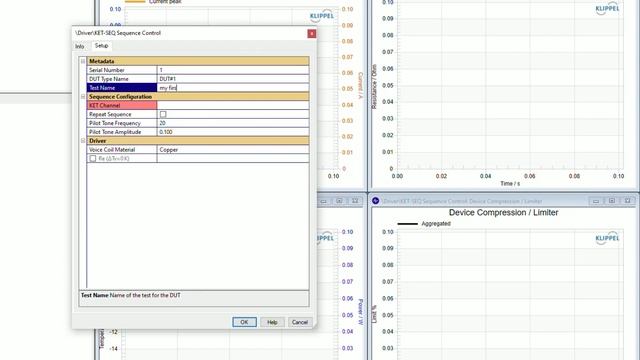
Task: Collapse the Metadata group expander
Action: point(83,61)
